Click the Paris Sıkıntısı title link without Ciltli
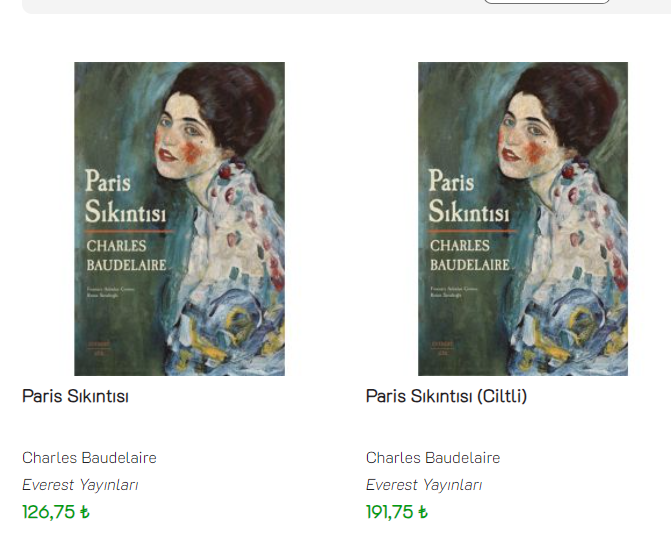 (x=75, y=396)
